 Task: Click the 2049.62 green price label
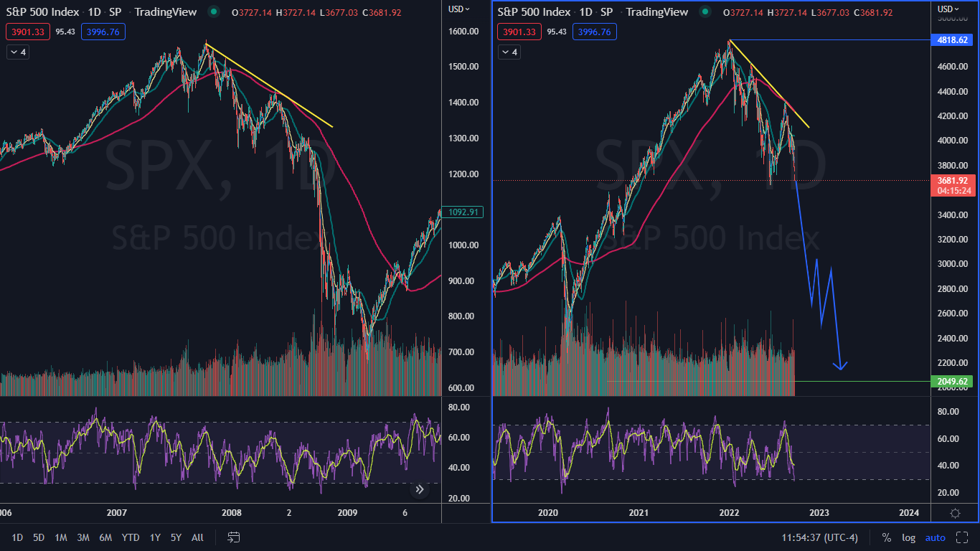tap(951, 381)
